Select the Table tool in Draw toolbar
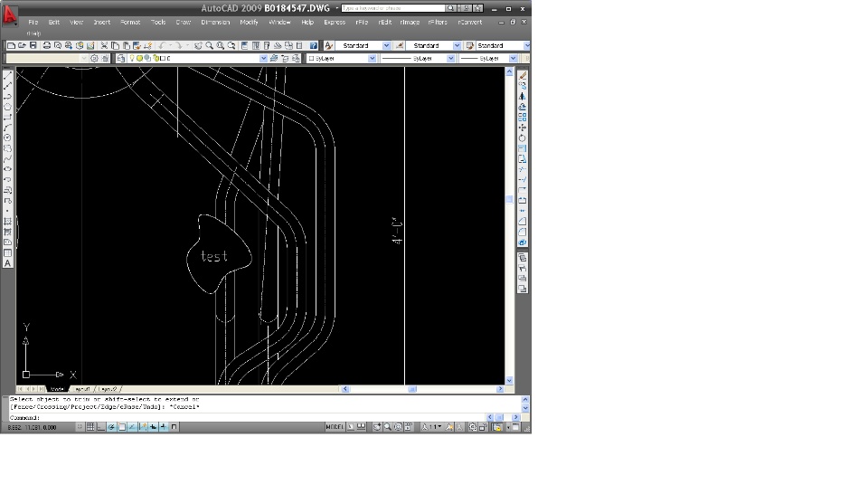The image size is (868, 494). (8, 252)
